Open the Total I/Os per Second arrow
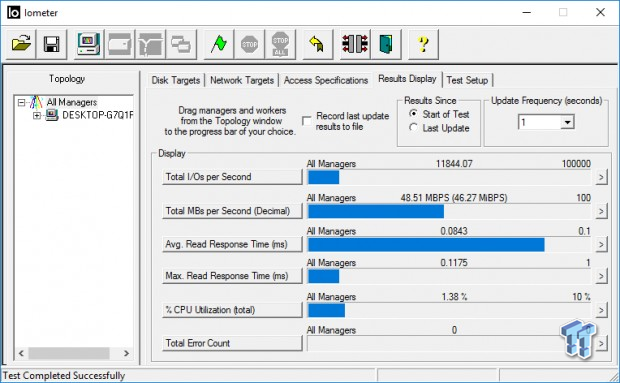This screenshot has width=620, height=383. point(601,177)
